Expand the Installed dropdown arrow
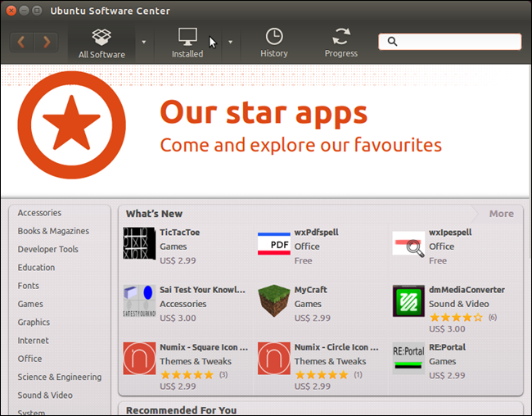 [230, 42]
